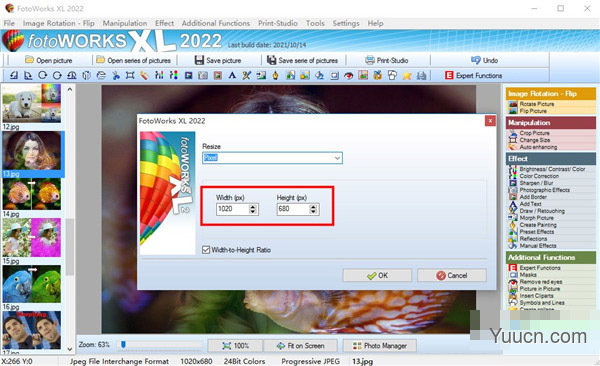Click Cancel in the resize dialog

pos(452,275)
